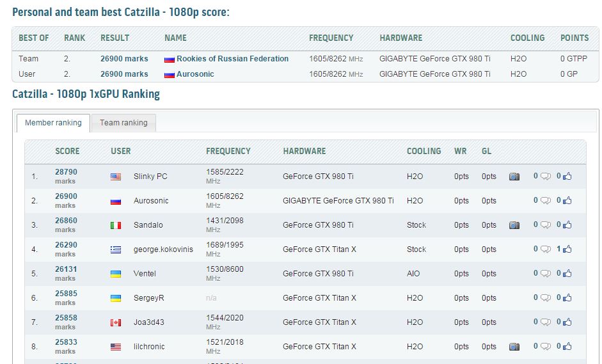The width and height of the screenshot is (602, 364).
Task: Click COOLING column header in ranking table
Action: (424, 151)
